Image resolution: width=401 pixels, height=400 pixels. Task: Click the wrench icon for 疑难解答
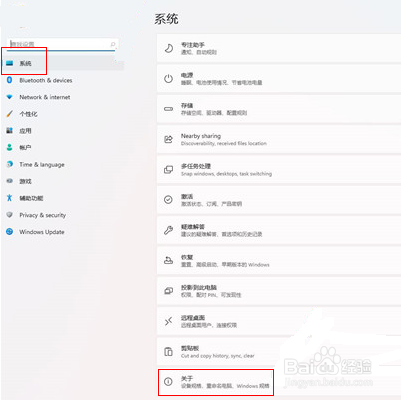168,230
